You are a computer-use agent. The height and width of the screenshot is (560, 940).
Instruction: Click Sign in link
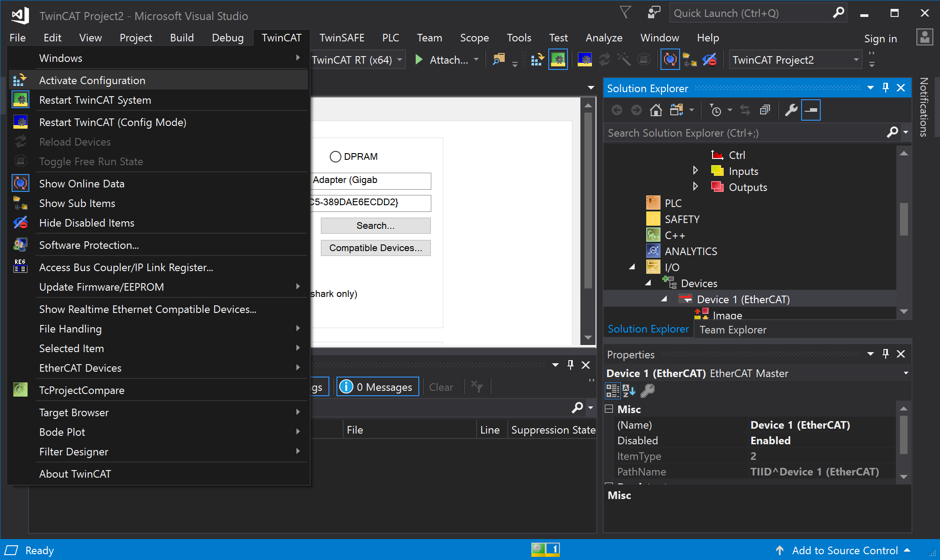pos(880,39)
